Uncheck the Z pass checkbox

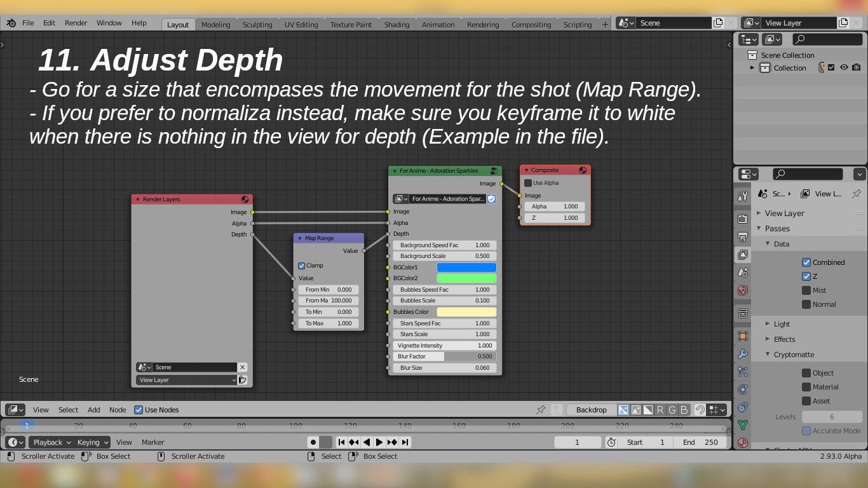806,276
